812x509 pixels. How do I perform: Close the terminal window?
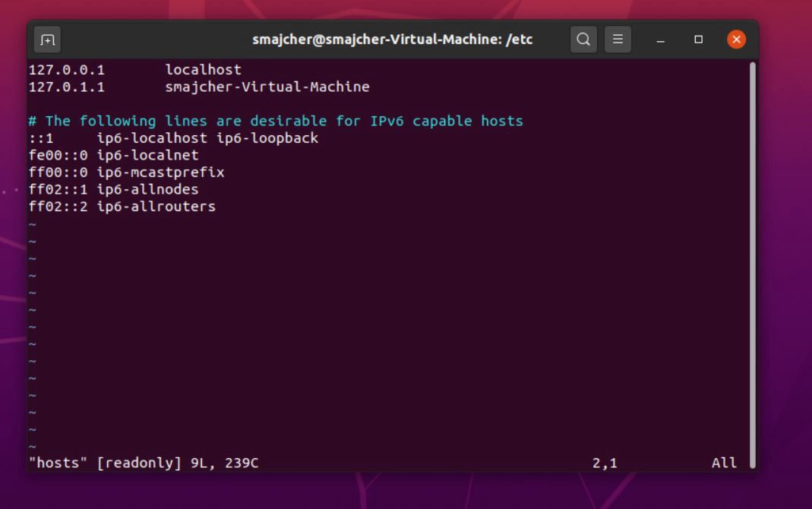[736, 40]
